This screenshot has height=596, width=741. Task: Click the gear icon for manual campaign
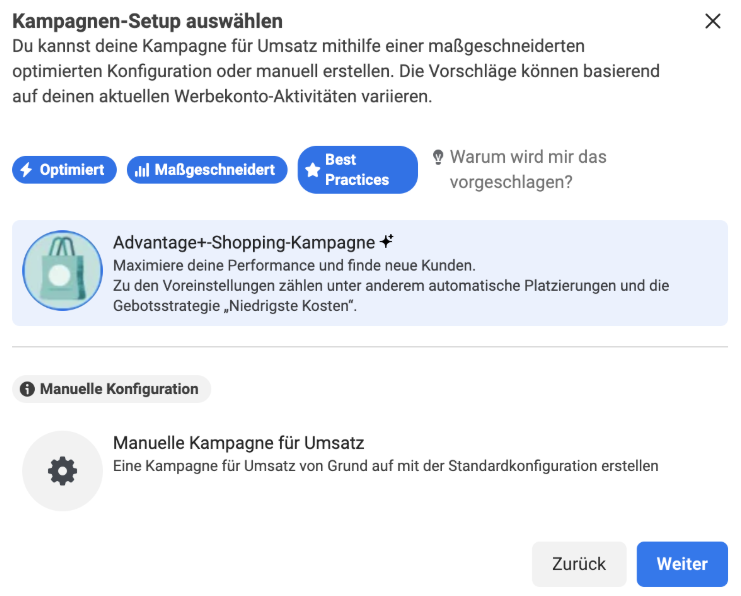62,471
